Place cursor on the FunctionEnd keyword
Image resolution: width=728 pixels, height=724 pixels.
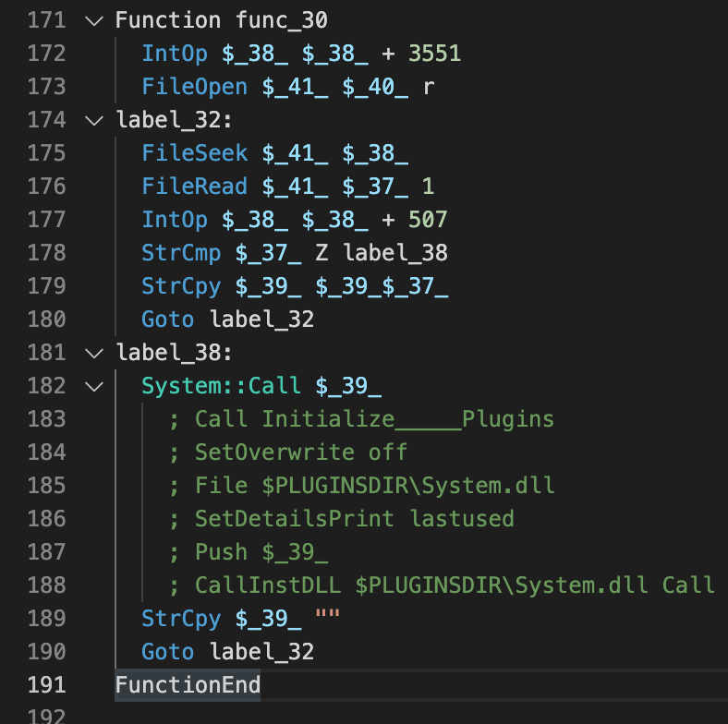click(188, 685)
